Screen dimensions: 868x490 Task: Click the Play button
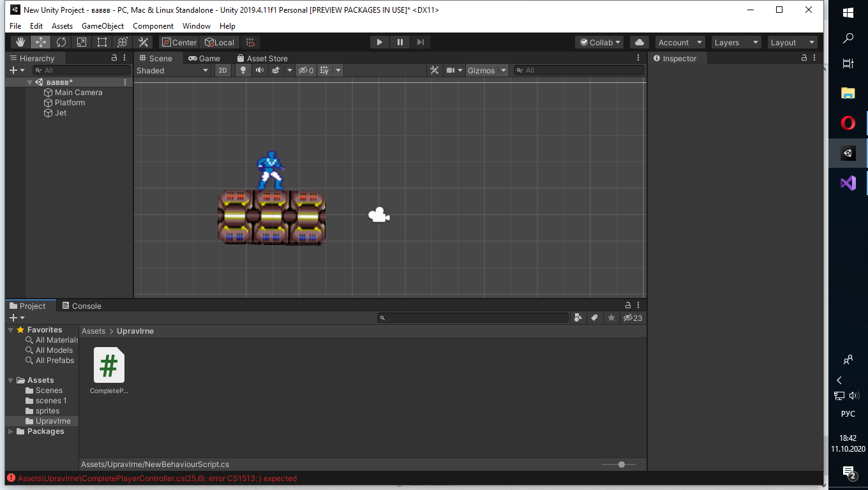tap(380, 42)
